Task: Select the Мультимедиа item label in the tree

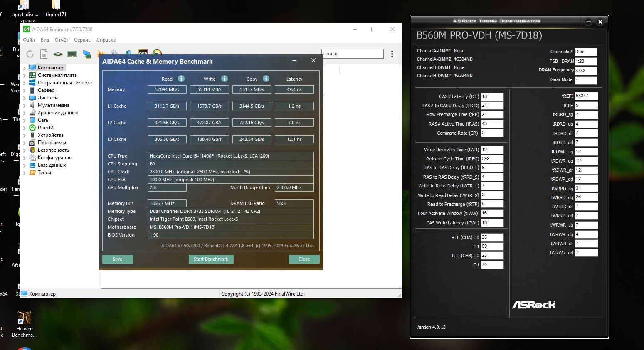Action: 54,105
